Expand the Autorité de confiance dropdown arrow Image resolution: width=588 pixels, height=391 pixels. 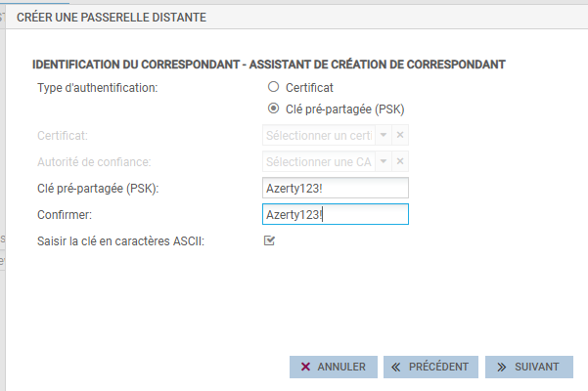click(384, 161)
